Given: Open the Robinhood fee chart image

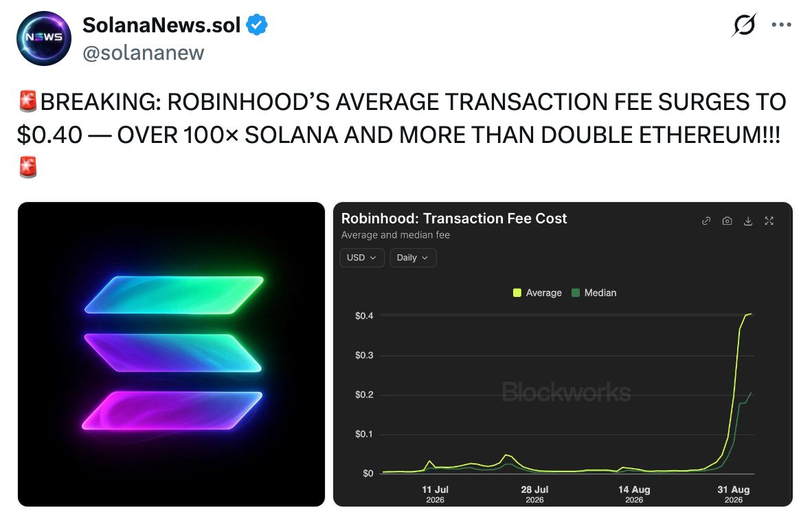Looking at the screenshot, I should [563, 354].
